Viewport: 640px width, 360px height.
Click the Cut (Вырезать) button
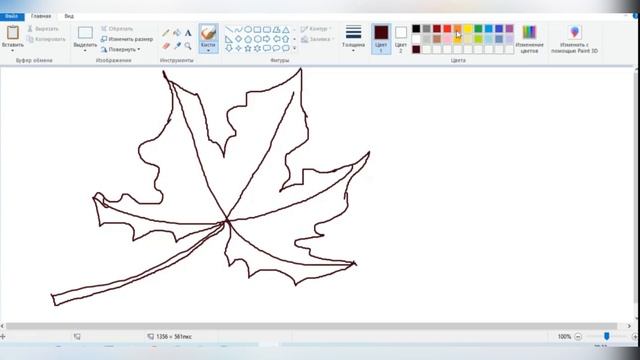43,29
